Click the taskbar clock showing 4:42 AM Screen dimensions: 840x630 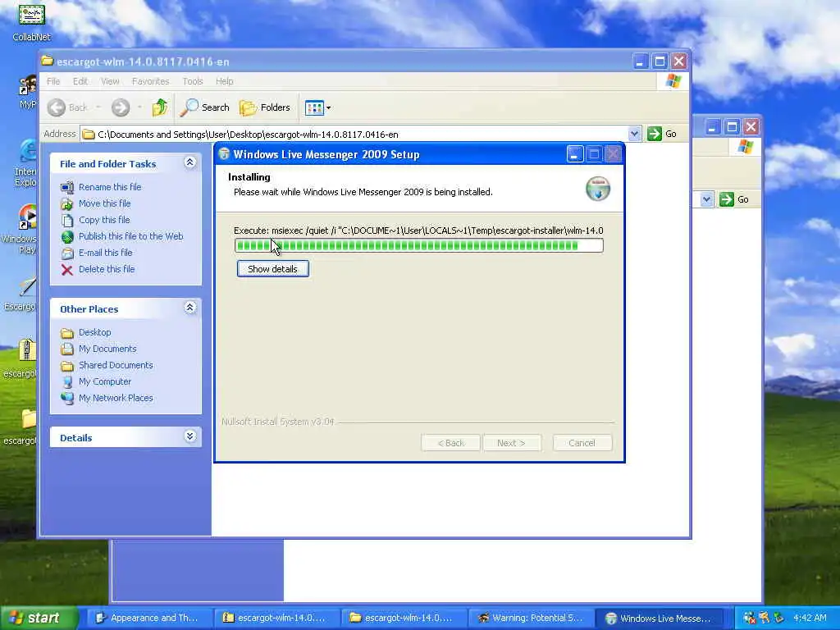[810, 618]
